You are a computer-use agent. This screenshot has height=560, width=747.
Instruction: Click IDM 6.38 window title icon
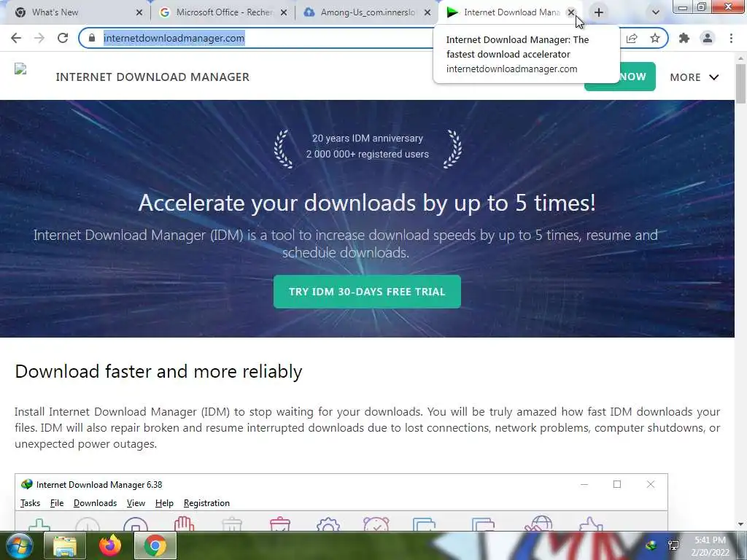[x=27, y=484]
